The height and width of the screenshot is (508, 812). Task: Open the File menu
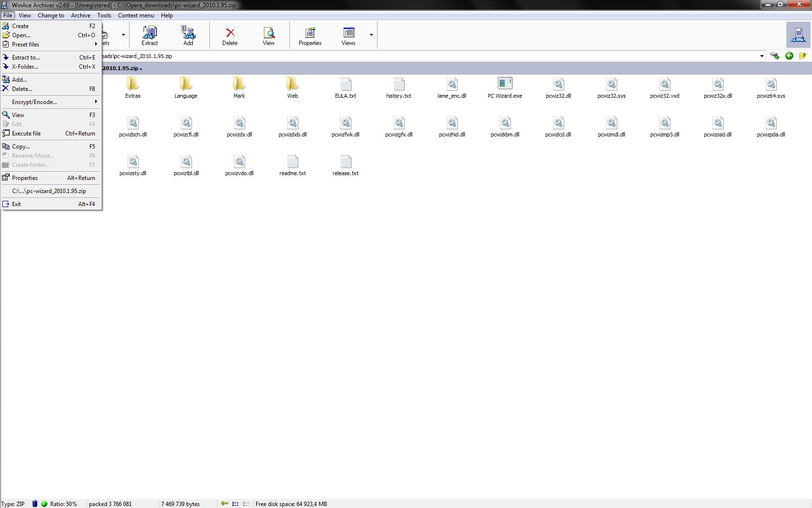click(8, 15)
